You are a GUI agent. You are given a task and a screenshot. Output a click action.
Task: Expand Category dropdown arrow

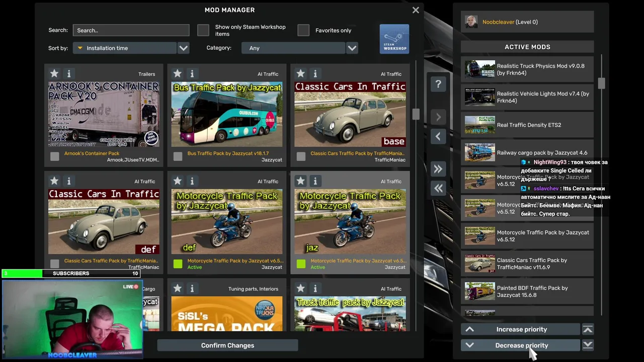tap(352, 48)
